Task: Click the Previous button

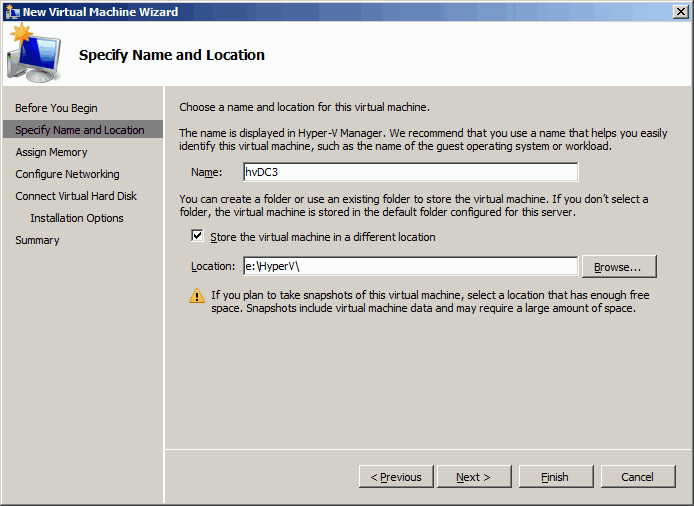Action: click(396, 477)
